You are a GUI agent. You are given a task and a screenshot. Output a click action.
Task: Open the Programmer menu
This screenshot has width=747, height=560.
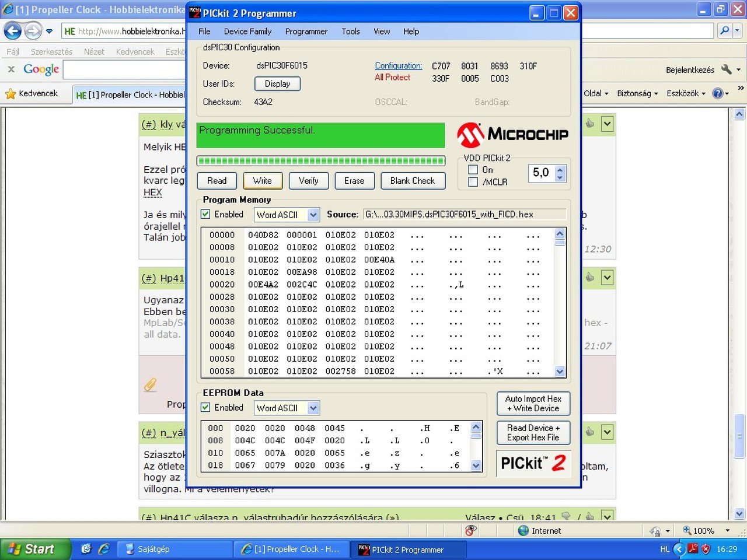coord(306,32)
